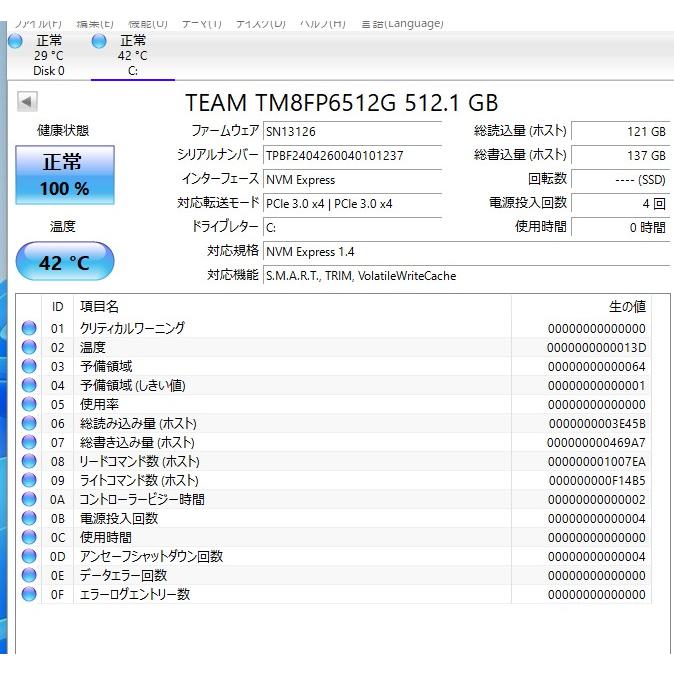Image resolution: width=674 pixels, height=674 pixels.
Task: Go to previous disk with the left arrow
Action: pos(27,102)
